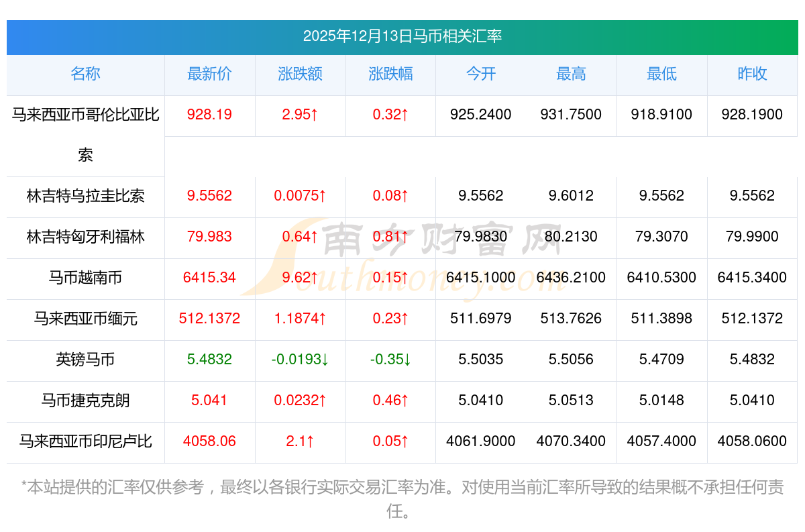Viewport: 805px width, 532px height.
Task: Click row name 英镑马币
Action: (85, 360)
